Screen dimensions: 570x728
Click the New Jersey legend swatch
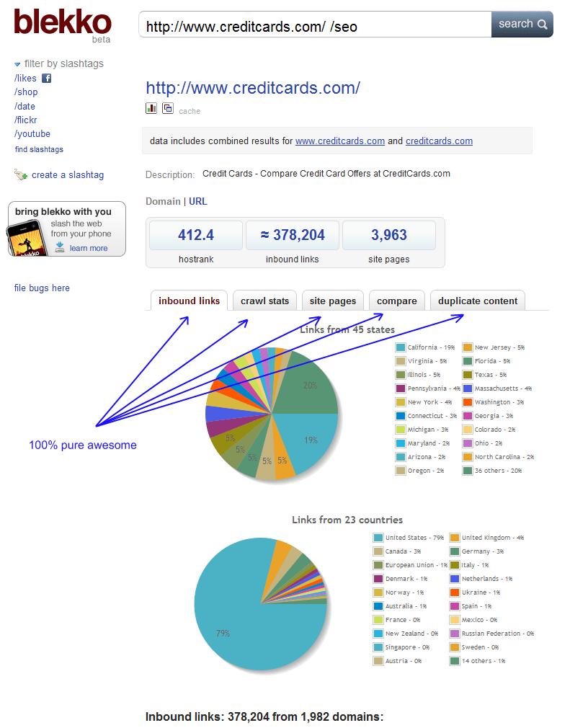click(468, 347)
